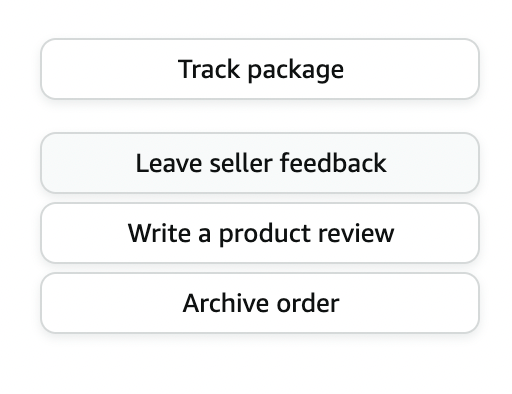Track this order's package
The height and width of the screenshot is (394, 512).
click(260, 69)
